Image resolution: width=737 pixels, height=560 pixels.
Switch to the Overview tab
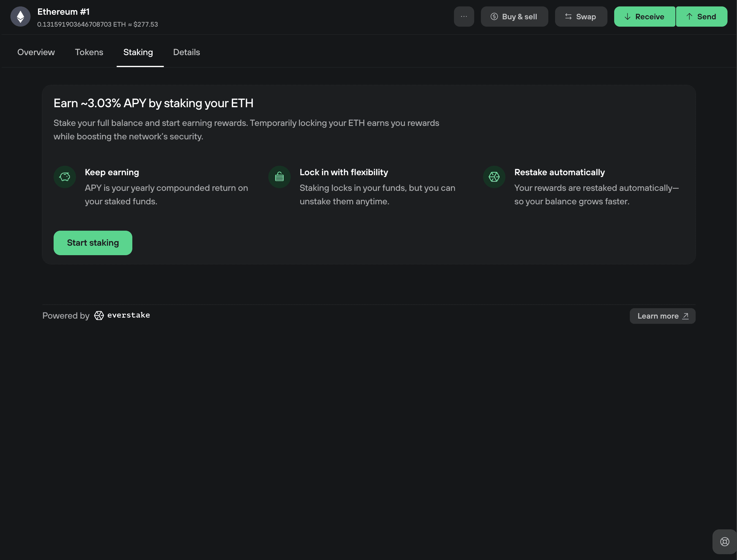click(36, 52)
